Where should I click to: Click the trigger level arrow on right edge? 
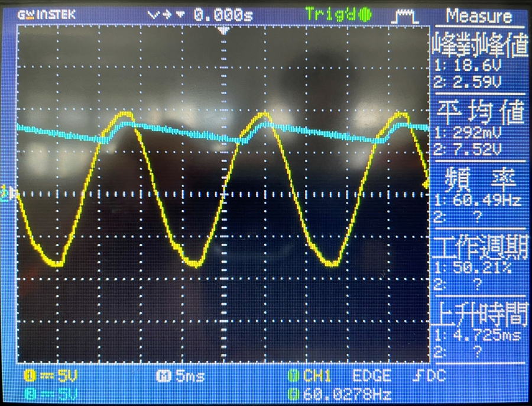pyautogui.click(x=426, y=186)
